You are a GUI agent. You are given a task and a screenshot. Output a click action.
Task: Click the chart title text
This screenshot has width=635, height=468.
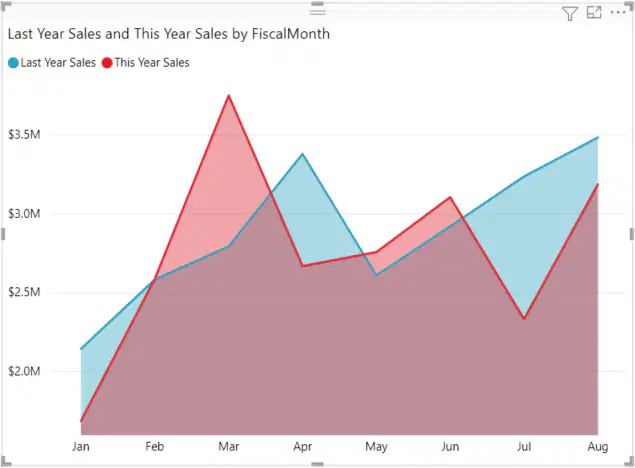tap(169, 34)
